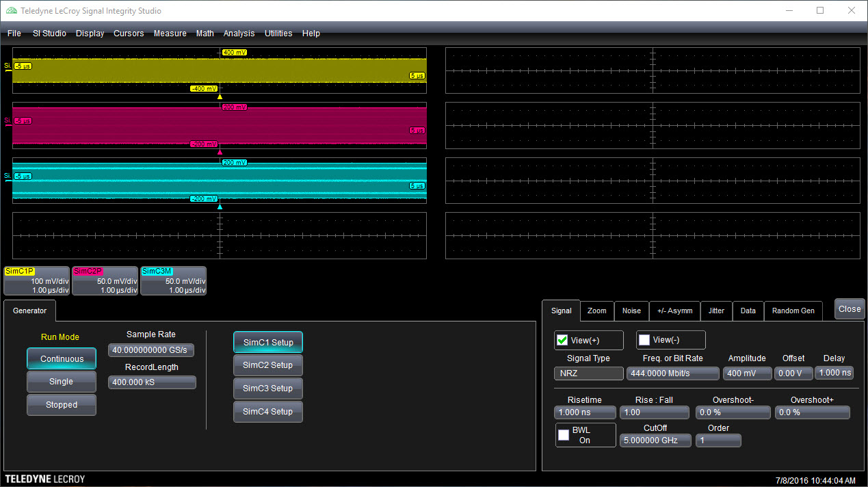The height and width of the screenshot is (487, 868).
Task: Click the magenta -200 mV scale label
Action: (204, 144)
